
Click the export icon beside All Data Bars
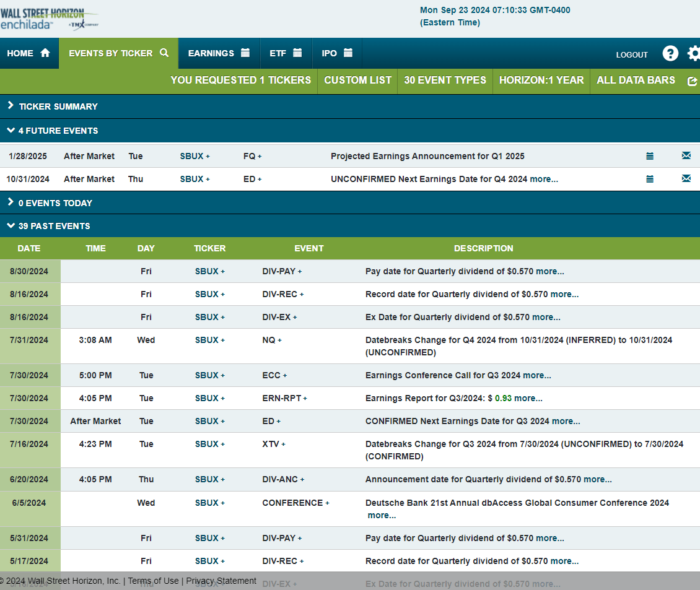(692, 81)
